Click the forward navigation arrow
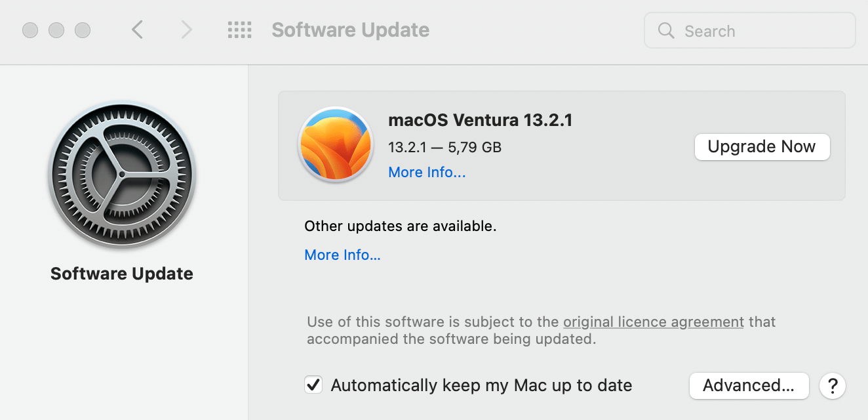 pyautogui.click(x=186, y=30)
